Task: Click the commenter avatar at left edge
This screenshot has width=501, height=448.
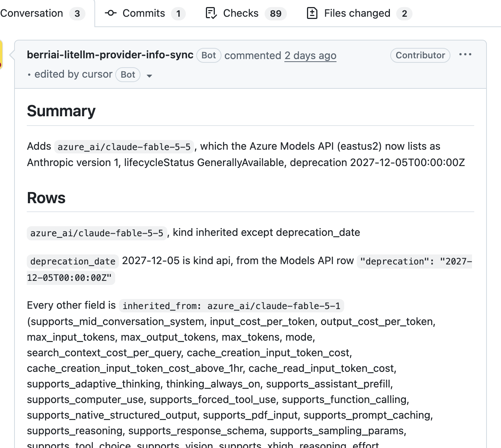Action: (1, 55)
